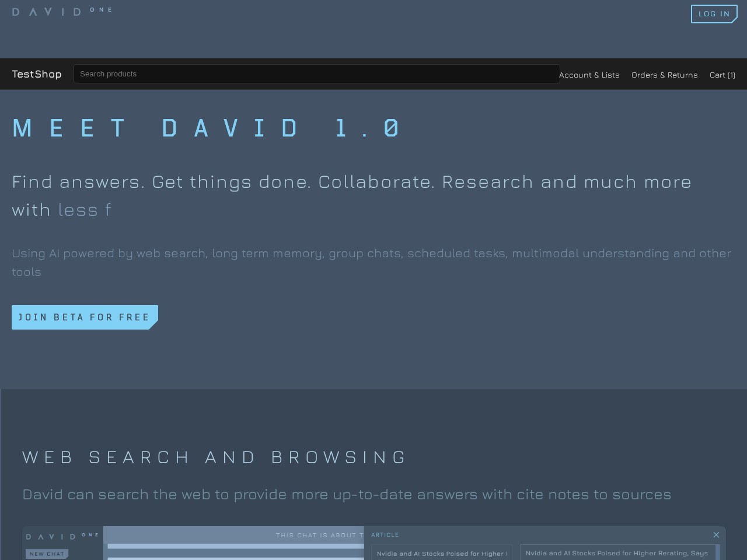This screenshot has height=560, width=747.
Task: Open the TestShop home link
Action: pos(37,74)
